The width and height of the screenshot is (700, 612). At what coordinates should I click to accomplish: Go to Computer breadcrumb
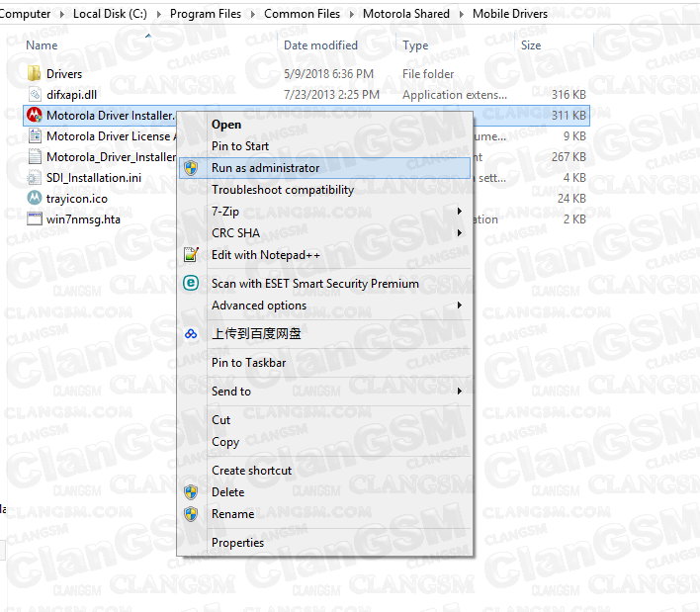pos(25,14)
